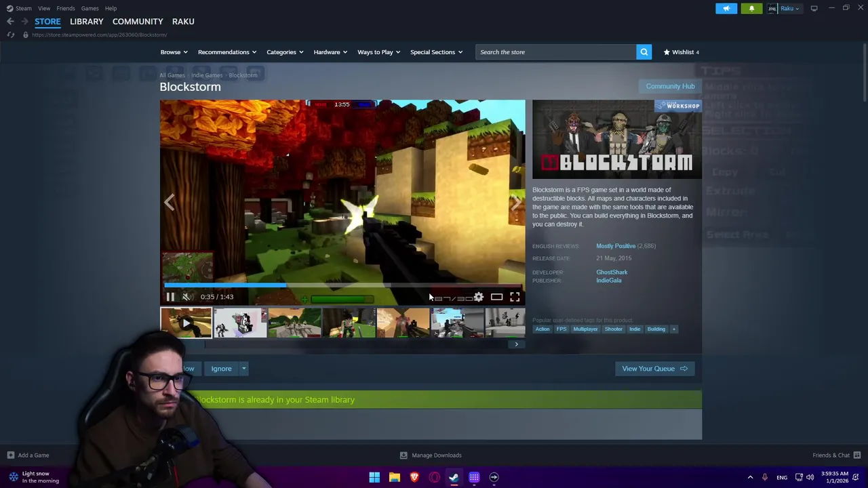This screenshot has height=488, width=868.
Task: Focus the Search the store field
Action: [x=556, y=52]
